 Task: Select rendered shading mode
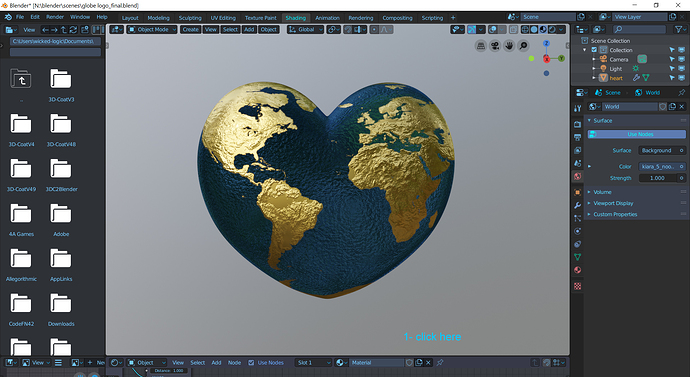pyautogui.click(x=552, y=29)
